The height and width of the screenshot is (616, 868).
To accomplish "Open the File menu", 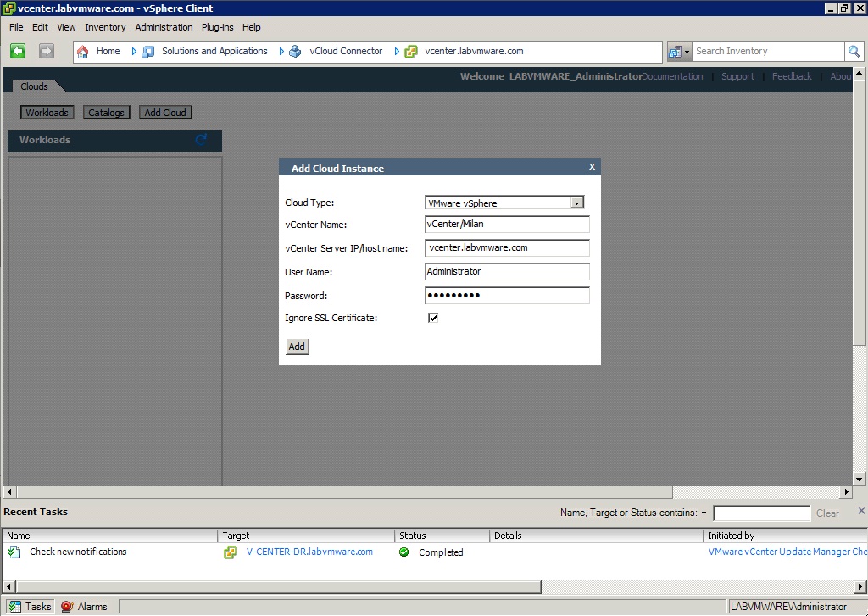I will tap(16, 27).
